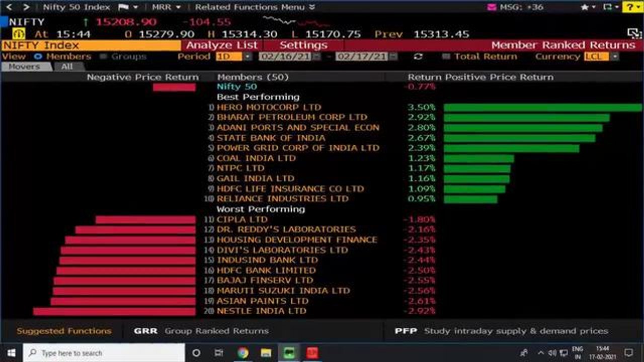Click the NIFTY Index security field

[91, 45]
